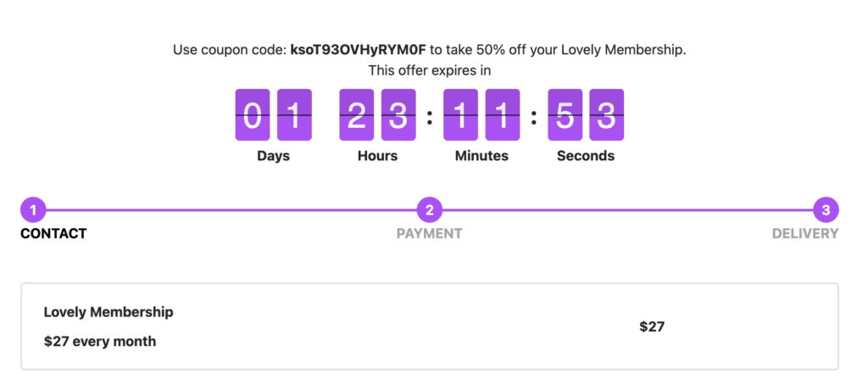Select the first Hours digit tile
868x385 pixels.
[x=357, y=115]
